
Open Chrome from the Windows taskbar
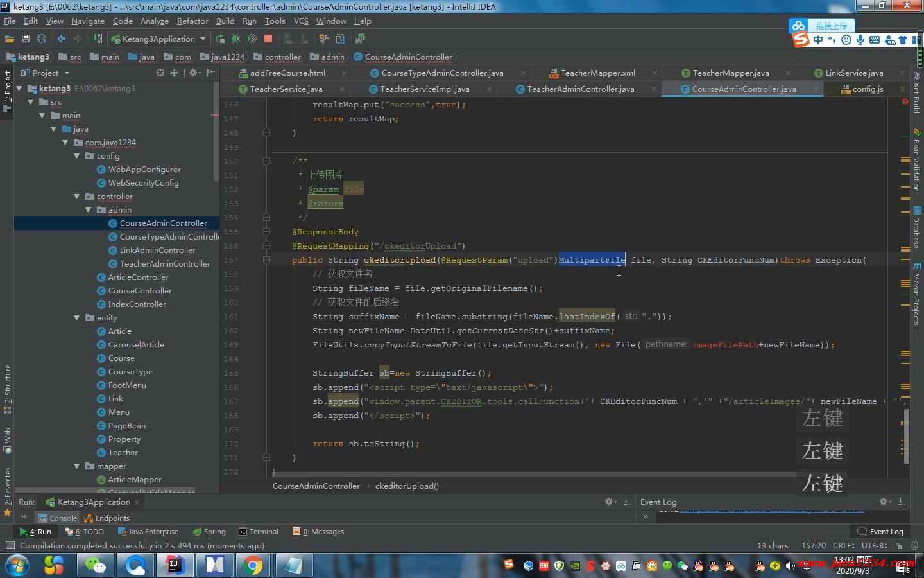pyautogui.click(x=253, y=566)
